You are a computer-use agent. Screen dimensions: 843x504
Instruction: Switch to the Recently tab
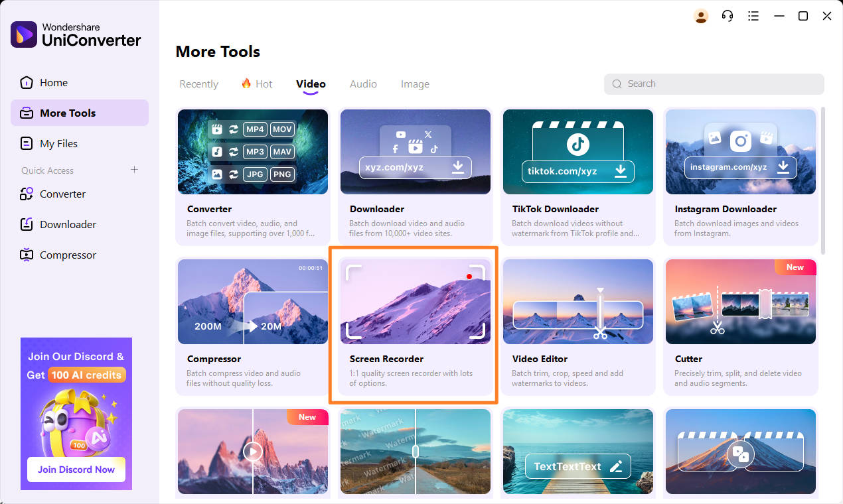coord(198,84)
